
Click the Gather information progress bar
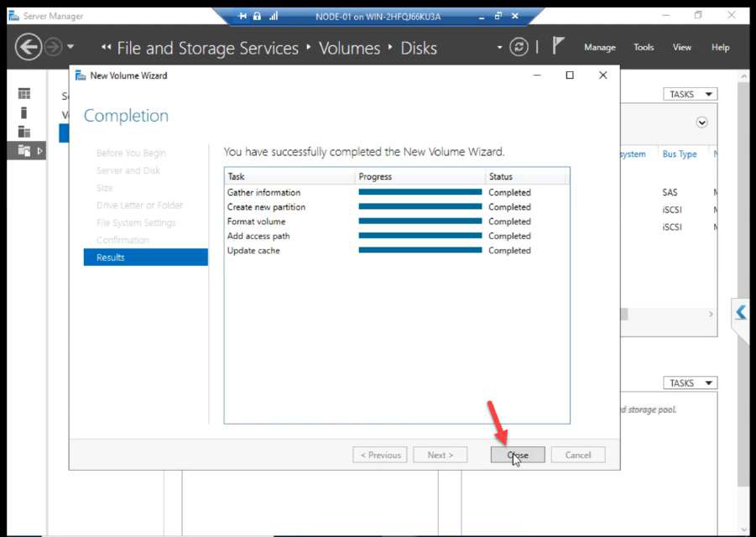tap(420, 192)
